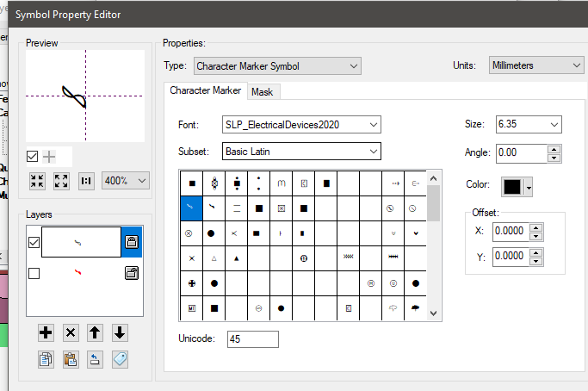
Task: Click the Zoom to Fit preview icon
Action: pos(38,181)
